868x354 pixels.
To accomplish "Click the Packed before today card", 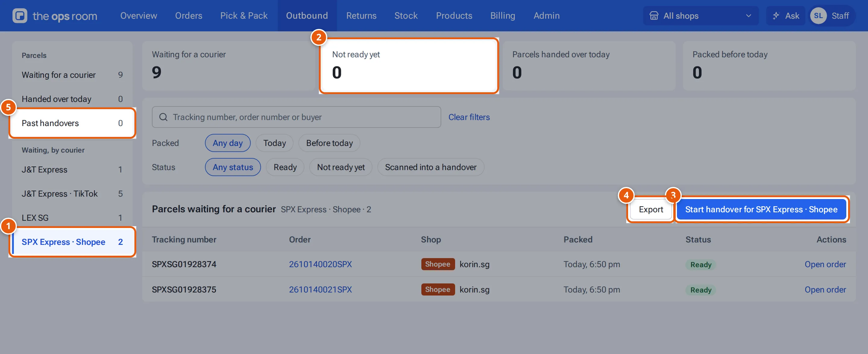I will [769, 65].
